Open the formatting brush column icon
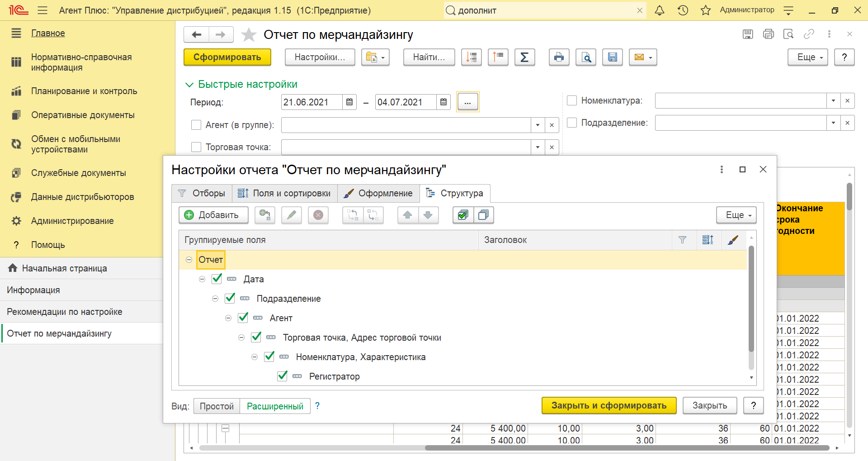The height and width of the screenshot is (461, 868). (x=733, y=240)
